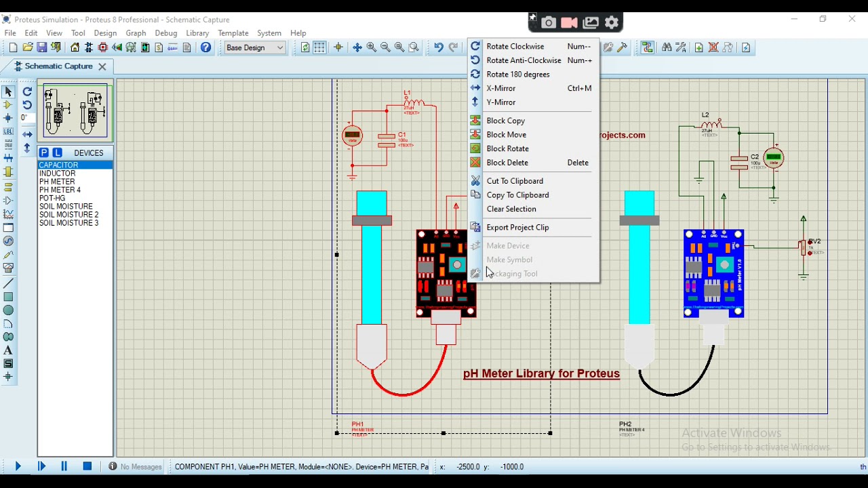
Task: Remove sheet red X icon
Action: pos(713,47)
